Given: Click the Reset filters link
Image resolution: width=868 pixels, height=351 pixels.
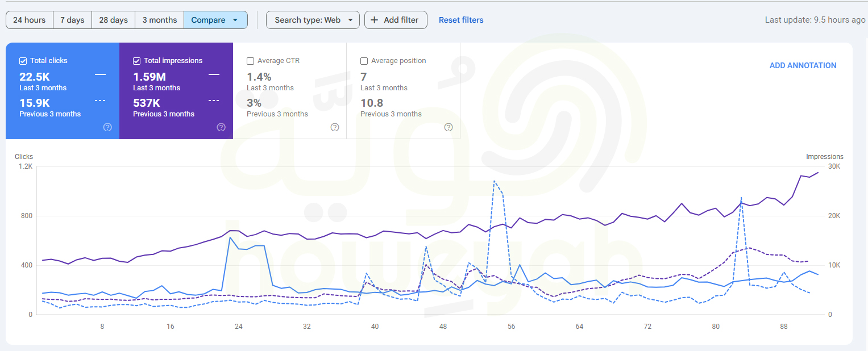Looking at the screenshot, I should pos(461,20).
